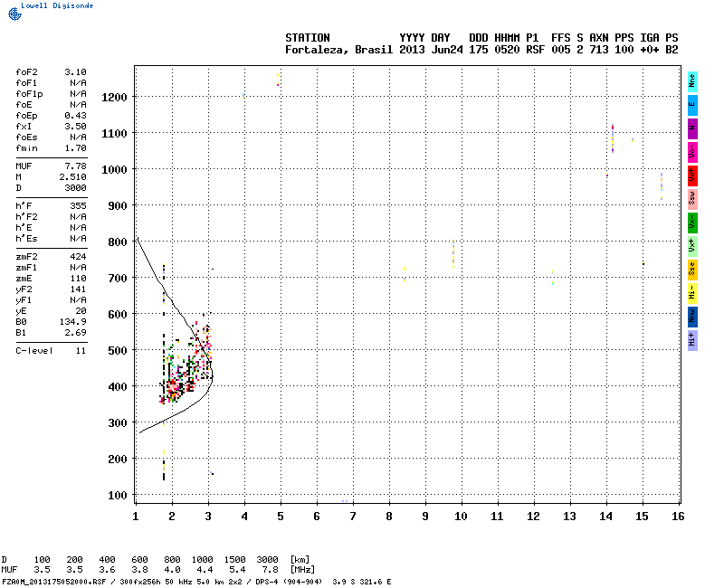Click the PS value B2

tap(672, 50)
